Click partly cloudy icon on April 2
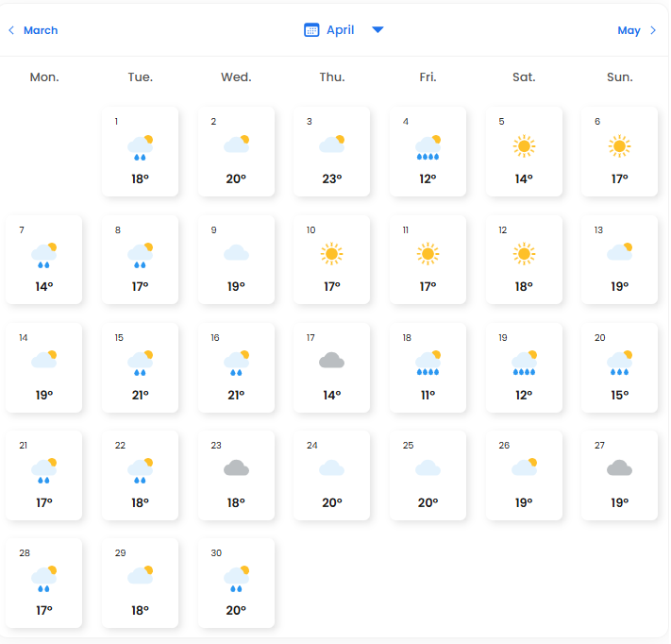 coord(236,144)
